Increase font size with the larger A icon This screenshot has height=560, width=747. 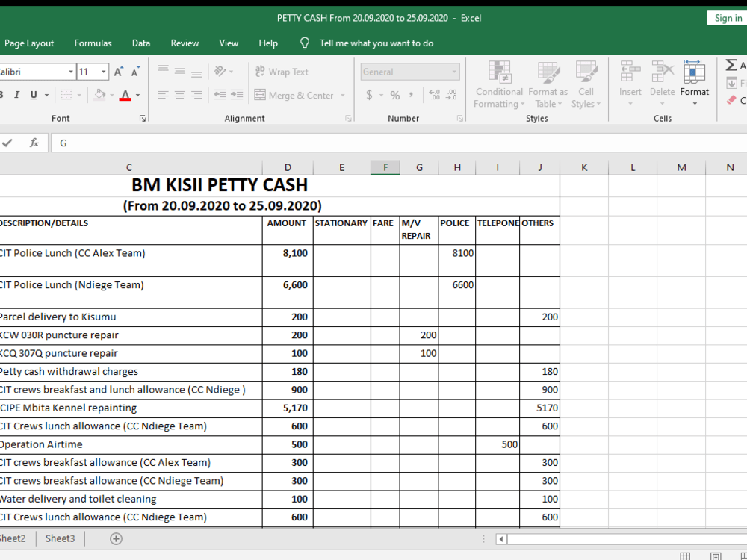(119, 72)
